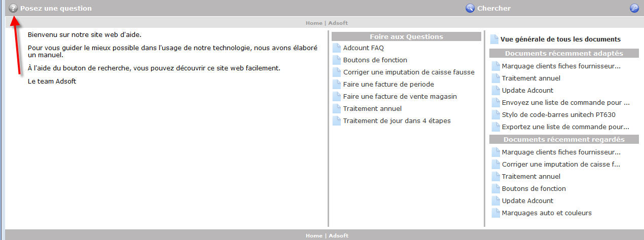The width and height of the screenshot is (644, 240).
Task: Open 'Traitement de jour dans 4 étapes'
Action: click(397, 121)
